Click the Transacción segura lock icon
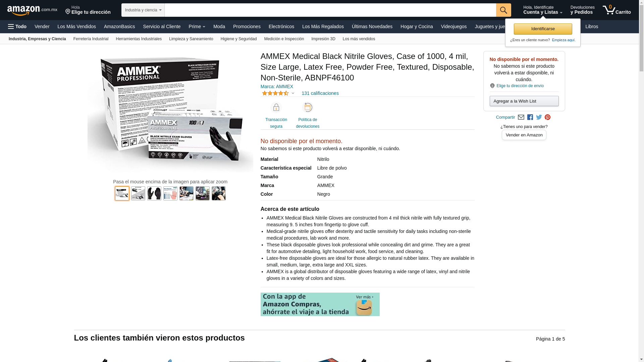 click(276, 107)
